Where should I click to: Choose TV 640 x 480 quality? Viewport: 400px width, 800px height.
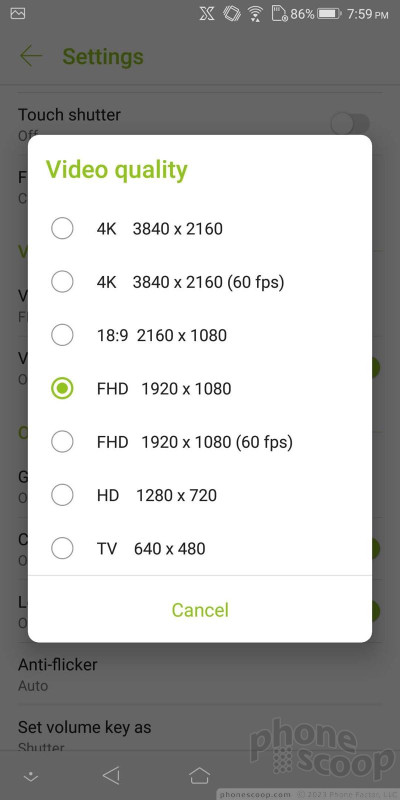199,548
